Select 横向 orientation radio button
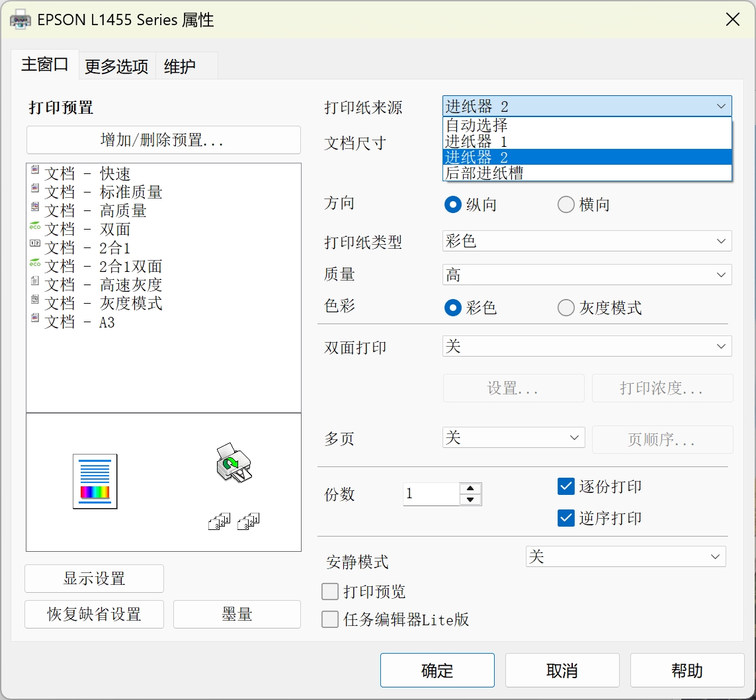Viewport: 756px width, 700px height. pos(566,204)
